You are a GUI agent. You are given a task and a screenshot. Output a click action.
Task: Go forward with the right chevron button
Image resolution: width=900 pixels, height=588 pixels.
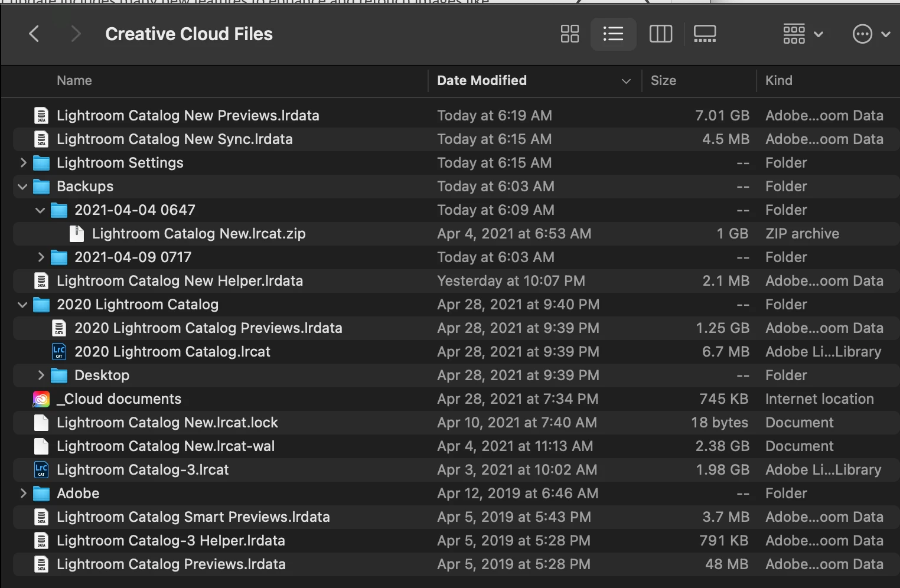(x=76, y=34)
